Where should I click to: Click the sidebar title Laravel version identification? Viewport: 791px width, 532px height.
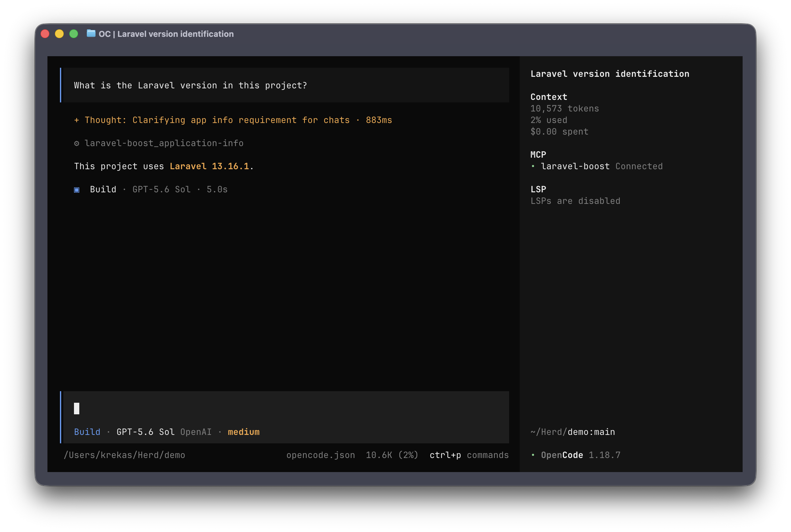tap(610, 74)
